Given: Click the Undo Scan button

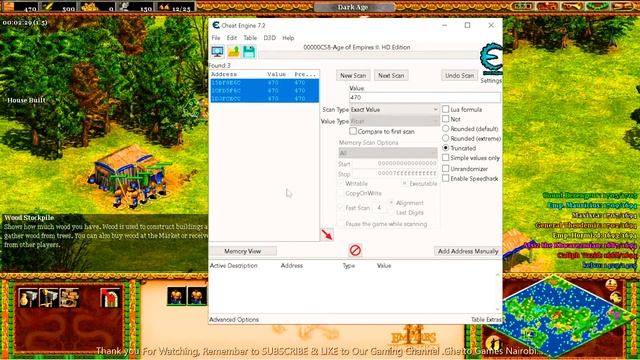Looking at the screenshot, I should click(459, 76).
